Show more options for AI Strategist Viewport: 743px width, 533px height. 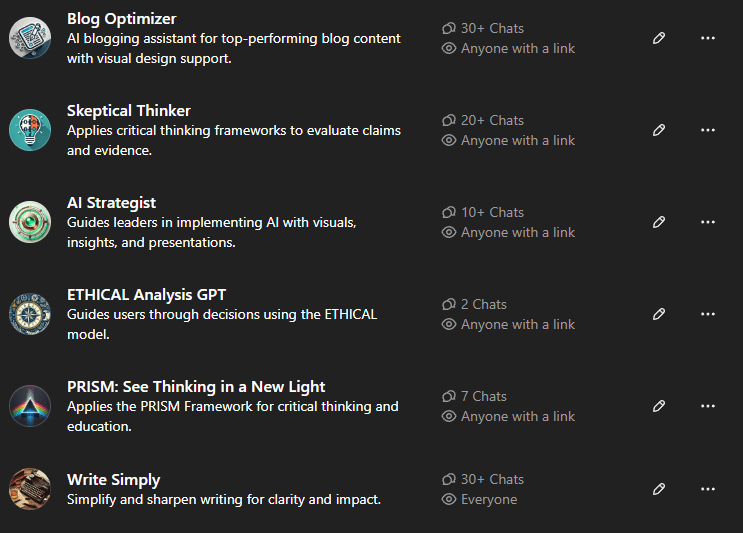(708, 222)
